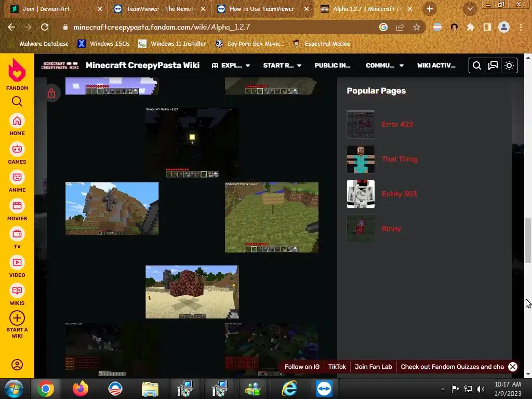532x399 pixels.
Task: Dismiss the bottom notification bar
Action: click(513, 367)
